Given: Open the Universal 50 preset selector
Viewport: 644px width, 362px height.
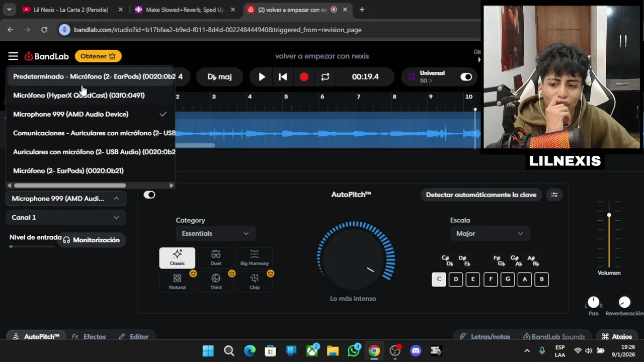Looking at the screenshot, I should [432, 77].
